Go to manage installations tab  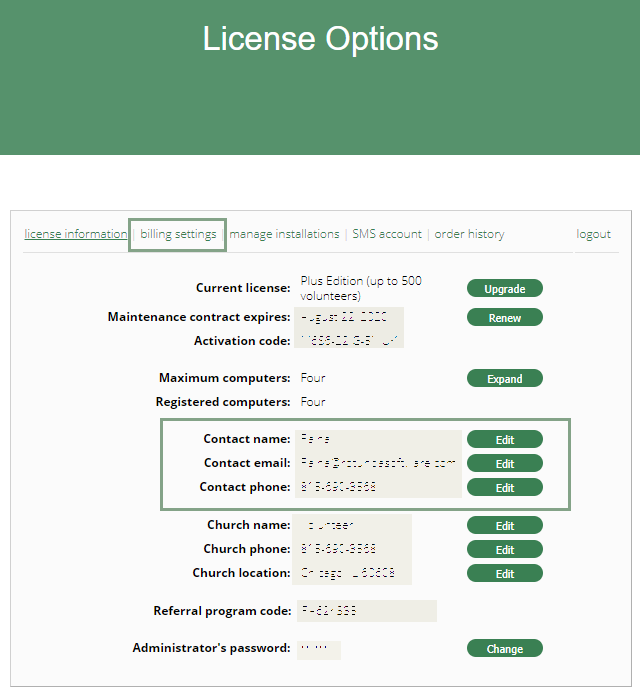(x=284, y=234)
